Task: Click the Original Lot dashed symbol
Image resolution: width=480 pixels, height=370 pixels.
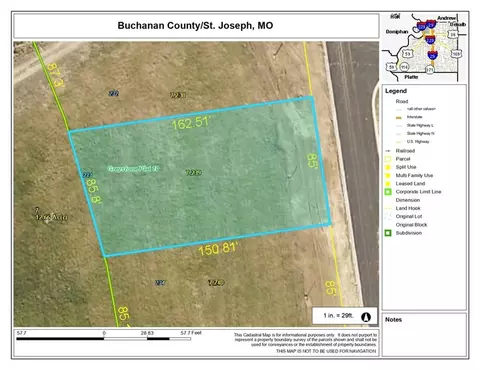Action: [x=388, y=217]
